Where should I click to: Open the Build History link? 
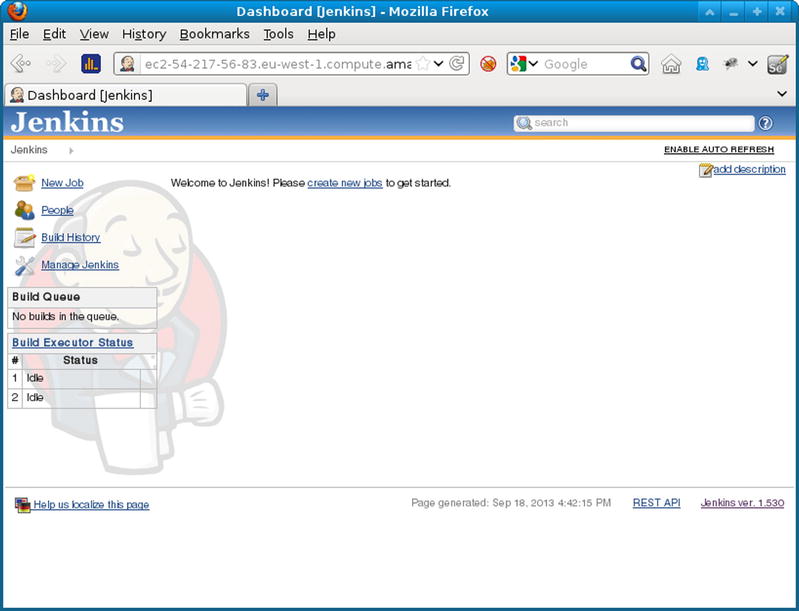coord(70,237)
